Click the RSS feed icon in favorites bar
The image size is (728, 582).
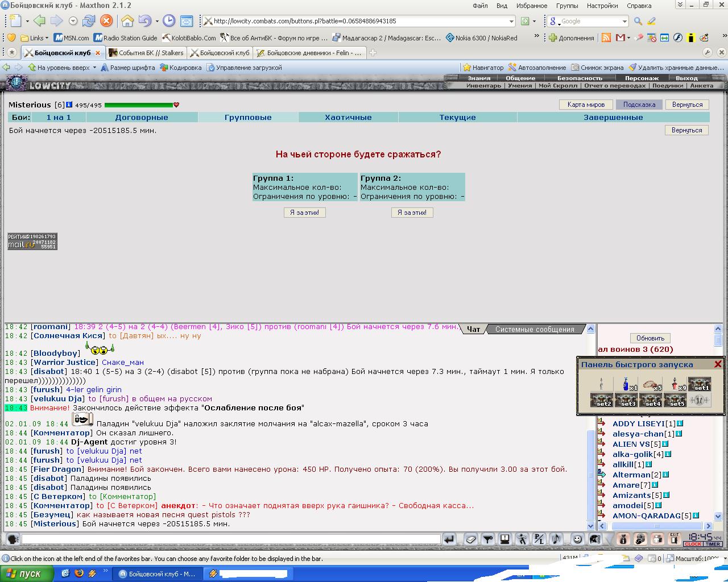606,38
